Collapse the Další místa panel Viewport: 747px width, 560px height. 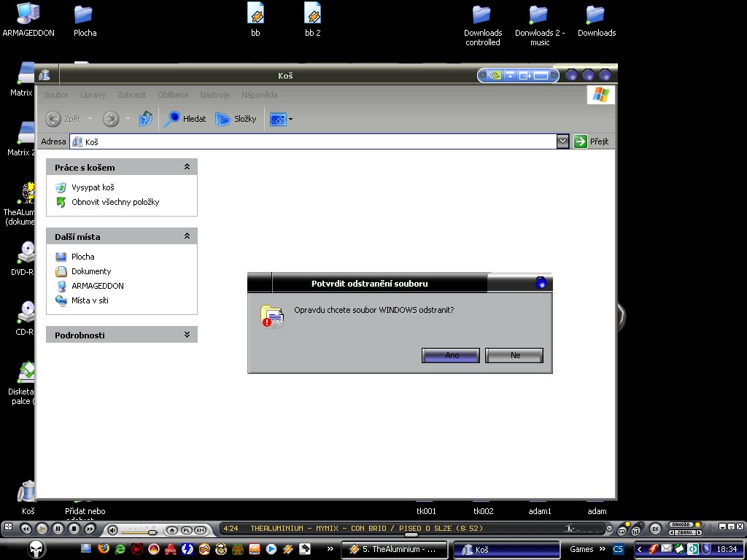(x=187, y=236)
